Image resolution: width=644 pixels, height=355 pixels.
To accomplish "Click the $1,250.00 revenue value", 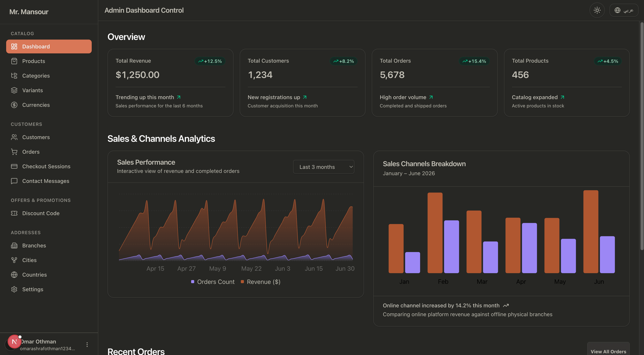I will point(137,75).
